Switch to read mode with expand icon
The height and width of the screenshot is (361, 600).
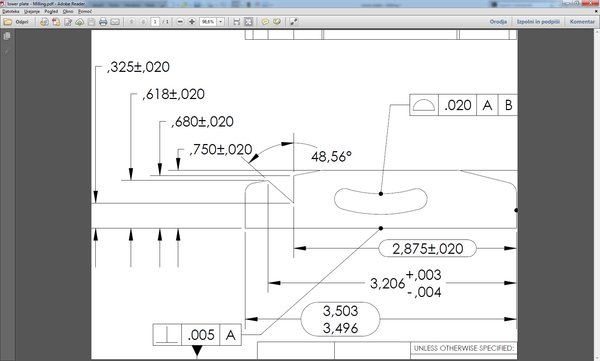293,22
